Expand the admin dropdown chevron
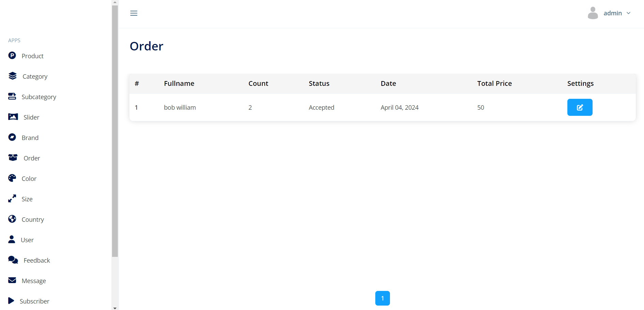This screenshot has height=310, width=644. (629, 13)
